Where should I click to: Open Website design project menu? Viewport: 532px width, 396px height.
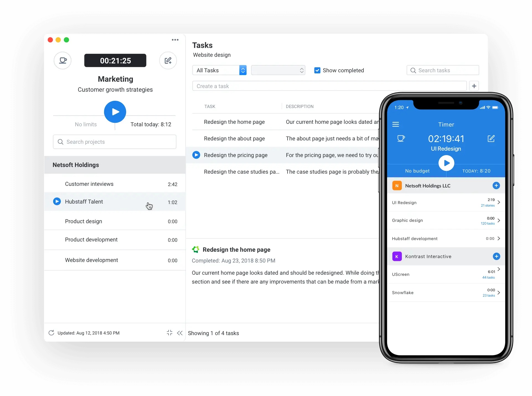click(211, 55)
